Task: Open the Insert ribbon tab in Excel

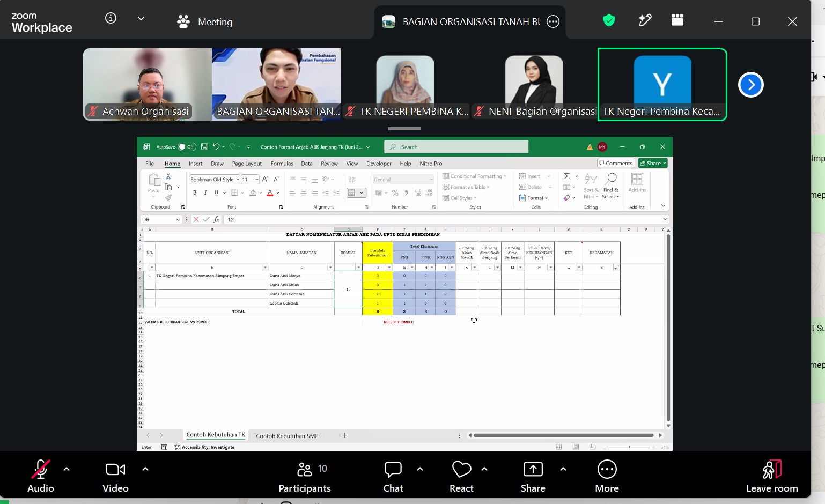Action: 195,164
